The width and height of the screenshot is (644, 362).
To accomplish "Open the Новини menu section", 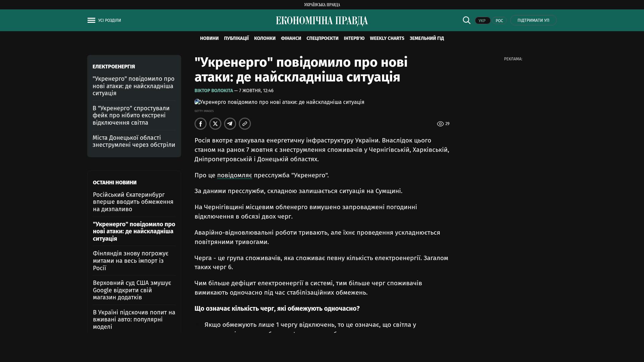I will pos(209,39).
